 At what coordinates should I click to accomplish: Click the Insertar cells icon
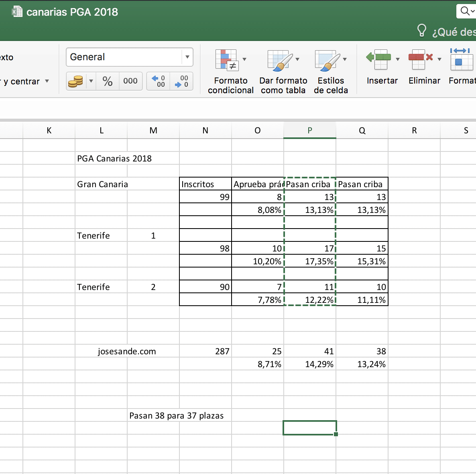378,59
